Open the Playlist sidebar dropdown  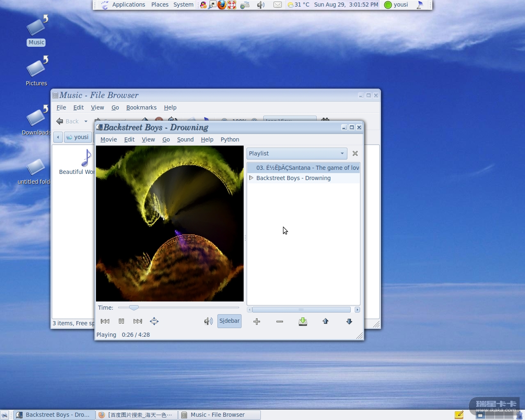(297, 153)
